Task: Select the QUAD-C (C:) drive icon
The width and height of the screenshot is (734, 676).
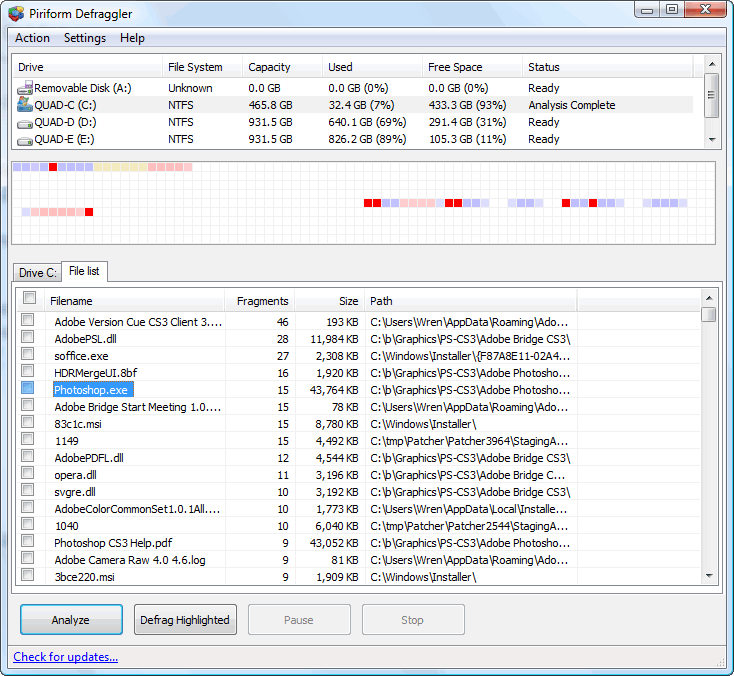Action: click(25, 104)
